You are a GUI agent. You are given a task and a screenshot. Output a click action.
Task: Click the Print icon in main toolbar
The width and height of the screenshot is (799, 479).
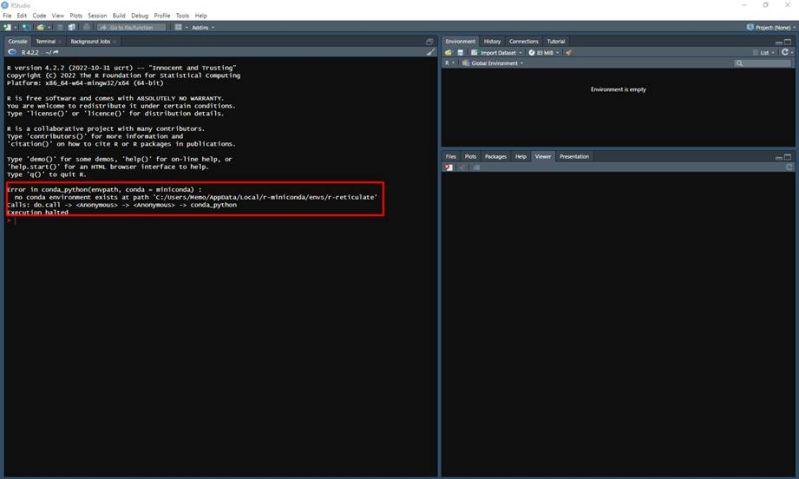point(86,27)
